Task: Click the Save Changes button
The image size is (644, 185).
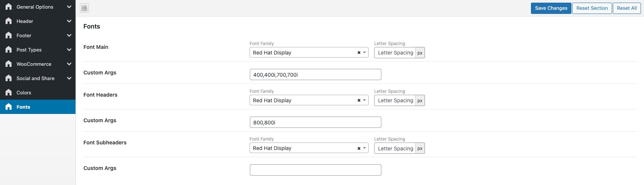Action: [x=551, y=8]
